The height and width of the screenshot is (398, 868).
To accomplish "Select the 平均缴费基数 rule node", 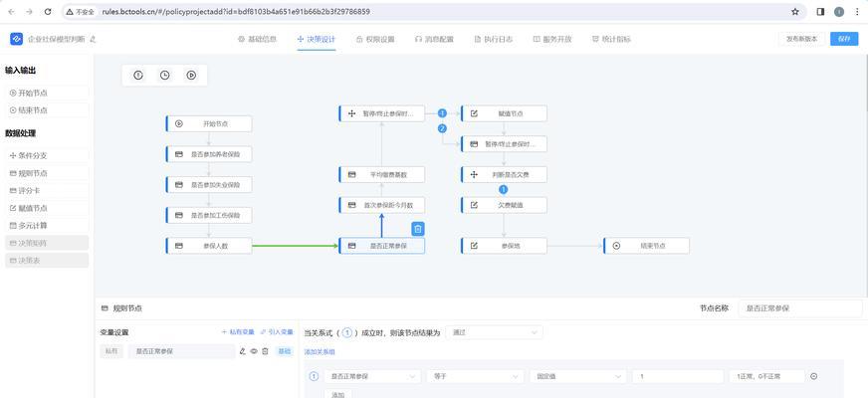I will (x=381, y=175).
